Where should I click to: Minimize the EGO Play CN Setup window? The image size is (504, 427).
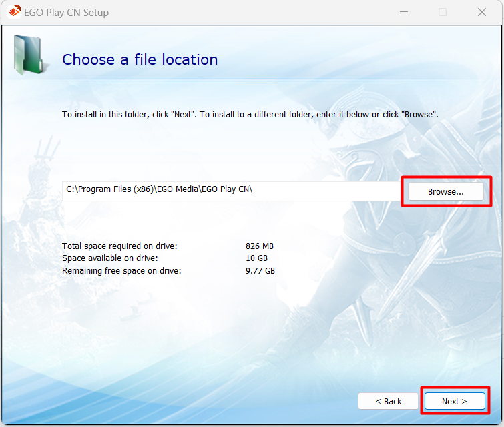point(403,13)
